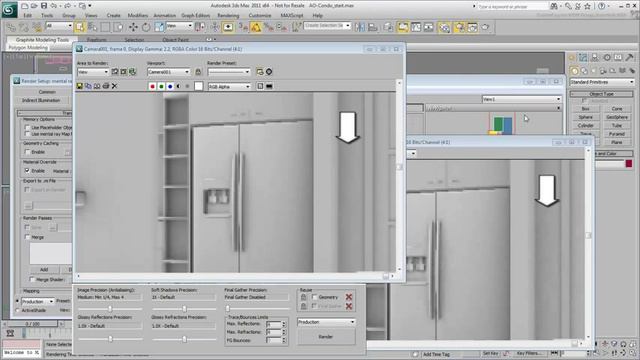Toggle Material Override Enable checkbox
Screen dimensions: 640x360
[27, 171]
